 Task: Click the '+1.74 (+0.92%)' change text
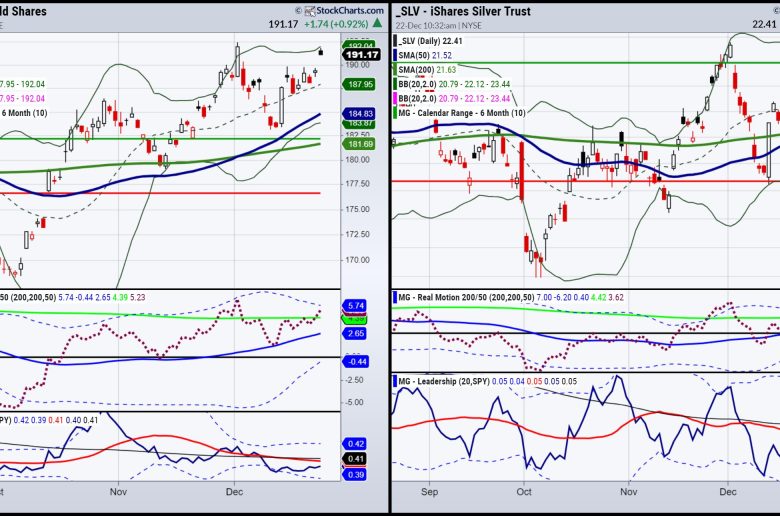pyautogui.click(x=336, y=24)
